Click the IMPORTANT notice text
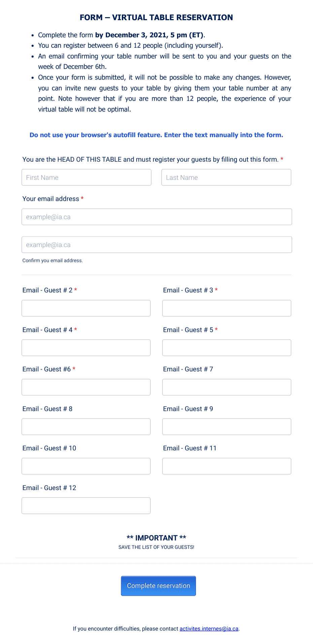This screenshot has width=313, height=644. 156,538
